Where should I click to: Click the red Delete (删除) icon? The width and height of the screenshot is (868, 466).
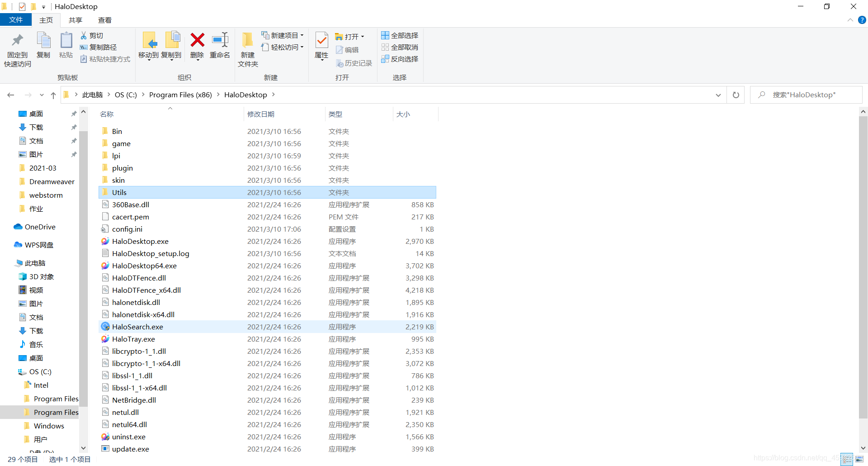pyautogui.click(x=197, y=40)
